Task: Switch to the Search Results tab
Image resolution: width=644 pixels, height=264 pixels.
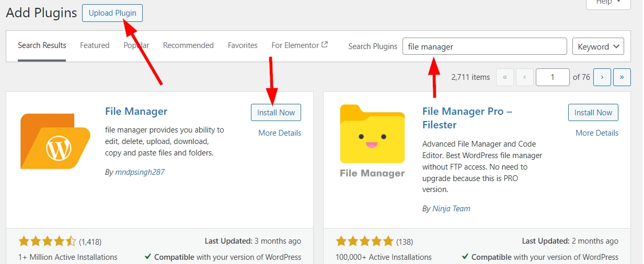Action: click(x=42, y=45)
